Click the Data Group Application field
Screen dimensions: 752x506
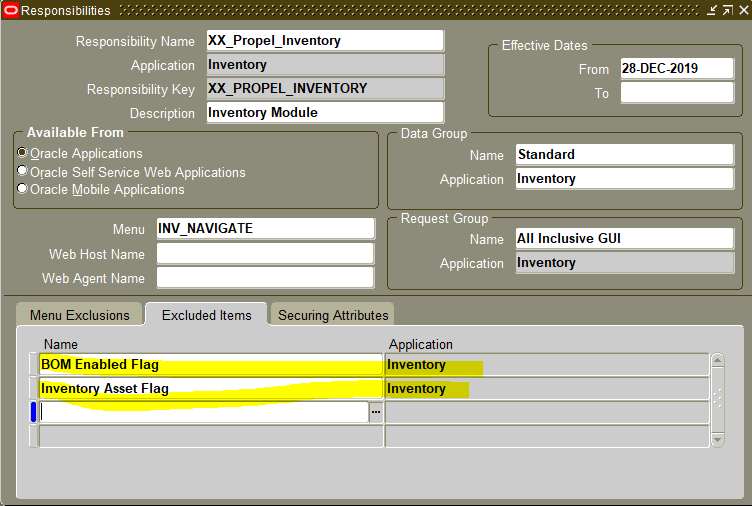pos(624,178)
